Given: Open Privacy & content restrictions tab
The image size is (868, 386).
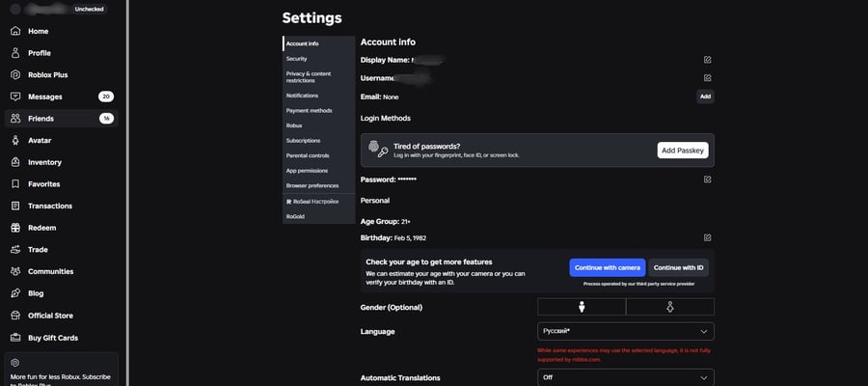Looking at the screenshot, I should click(318, 77).
